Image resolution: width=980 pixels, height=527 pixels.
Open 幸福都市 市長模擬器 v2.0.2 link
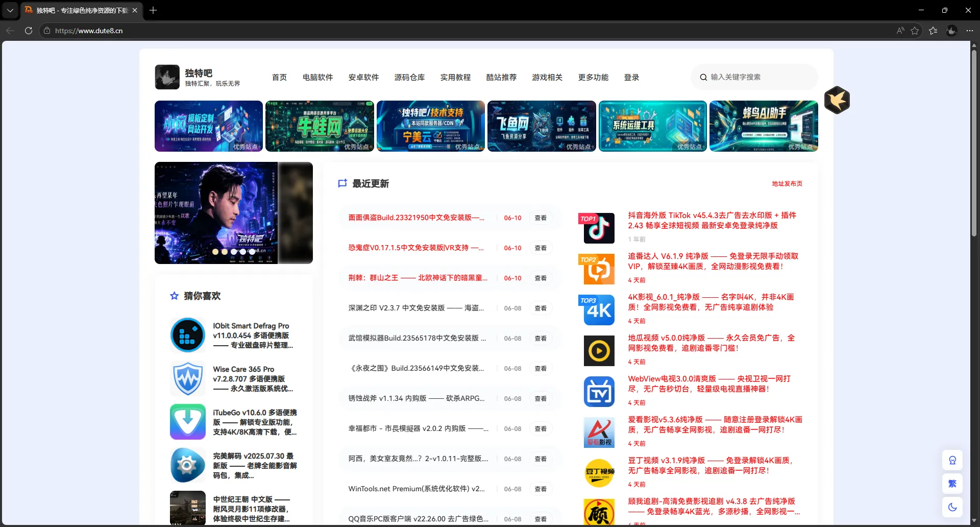click(418, 428)
